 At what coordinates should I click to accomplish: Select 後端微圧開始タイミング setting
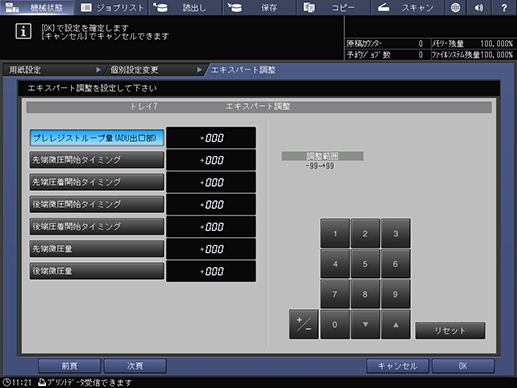(97, 204)
